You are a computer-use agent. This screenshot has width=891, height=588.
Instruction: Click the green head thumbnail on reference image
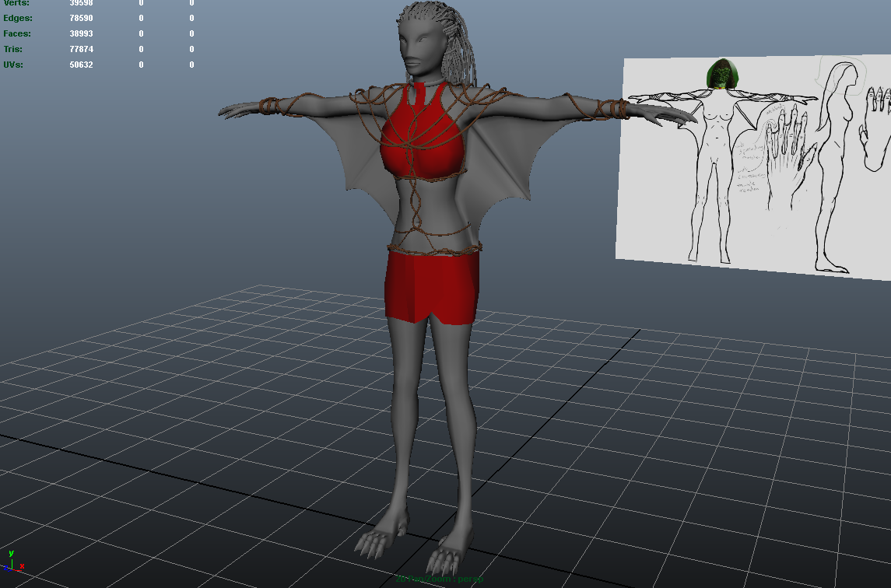(x=721, y=74)
